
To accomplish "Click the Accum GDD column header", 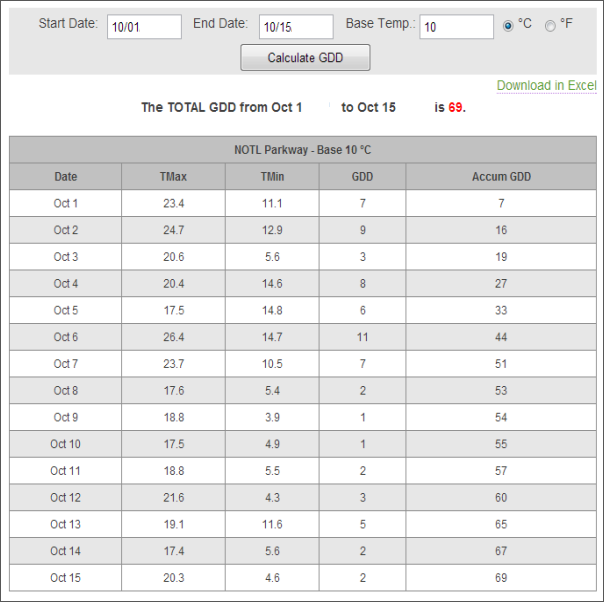I will point(501,176).
